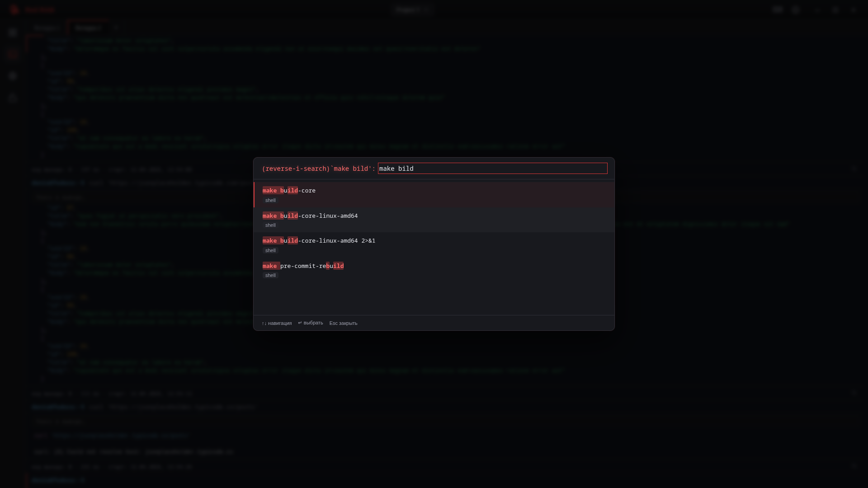Click the bottom icon in the left sidebar
Screen dimensions: 868x488
(13, 98)
